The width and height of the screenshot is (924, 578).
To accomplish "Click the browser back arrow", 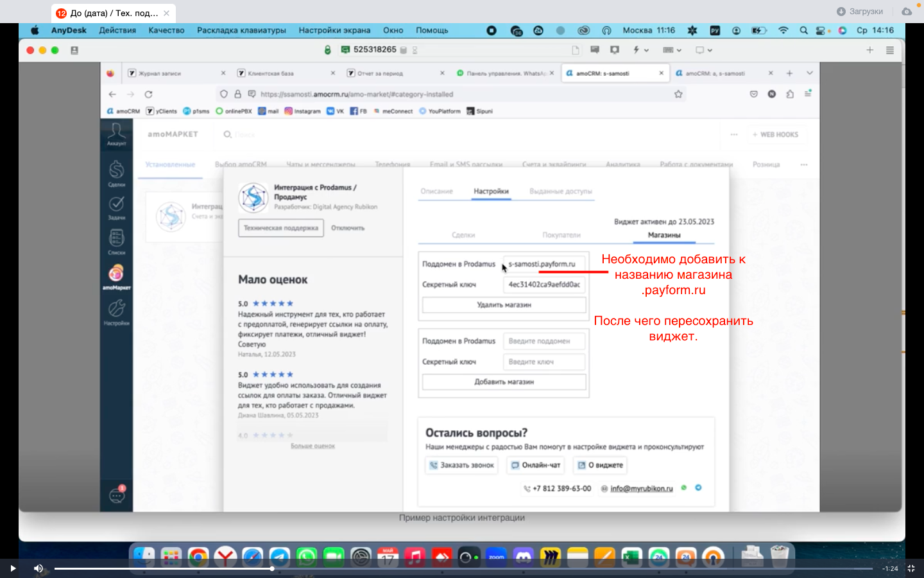I will 112,94.
